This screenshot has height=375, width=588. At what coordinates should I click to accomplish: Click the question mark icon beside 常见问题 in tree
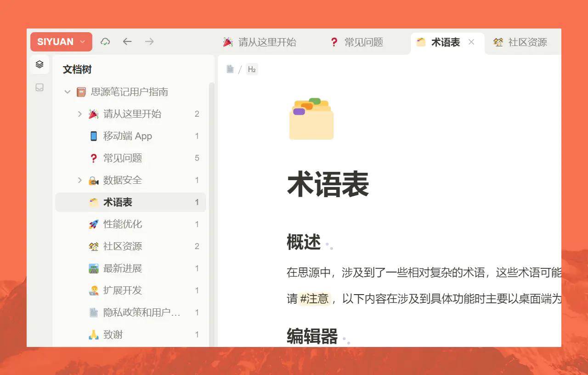click(x=94, y=158)
